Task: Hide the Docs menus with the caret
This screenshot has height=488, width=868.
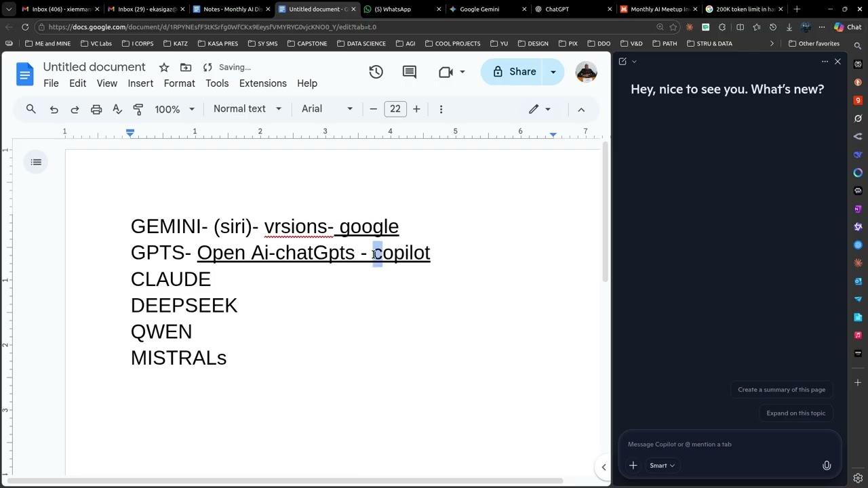Action: pyautogui.click(x=581, y=109)
